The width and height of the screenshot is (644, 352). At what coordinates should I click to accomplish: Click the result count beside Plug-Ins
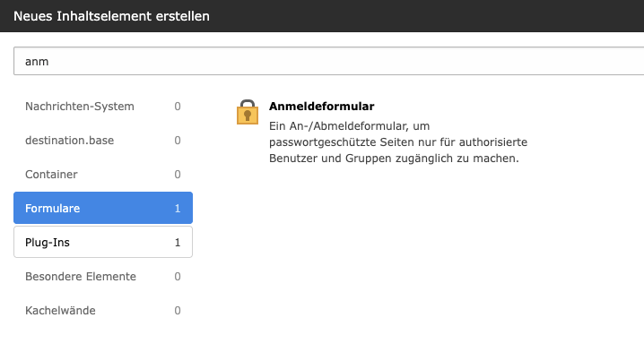point(178,243)
